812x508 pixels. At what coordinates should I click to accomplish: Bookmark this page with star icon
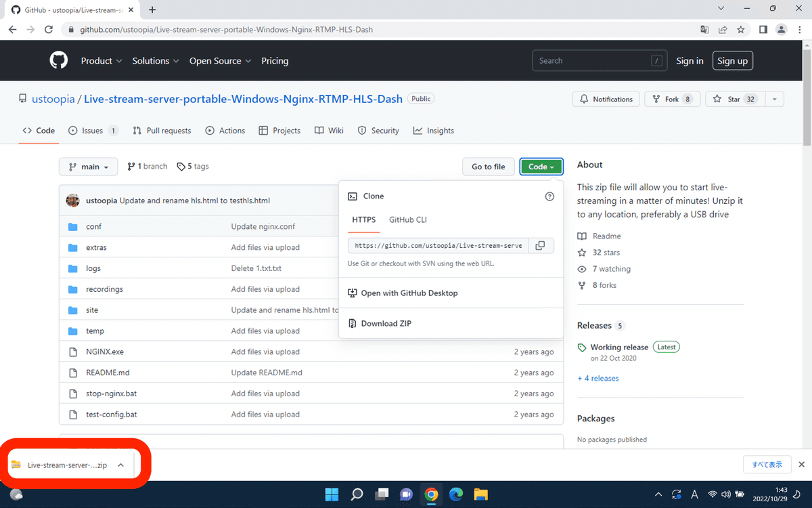741,30
